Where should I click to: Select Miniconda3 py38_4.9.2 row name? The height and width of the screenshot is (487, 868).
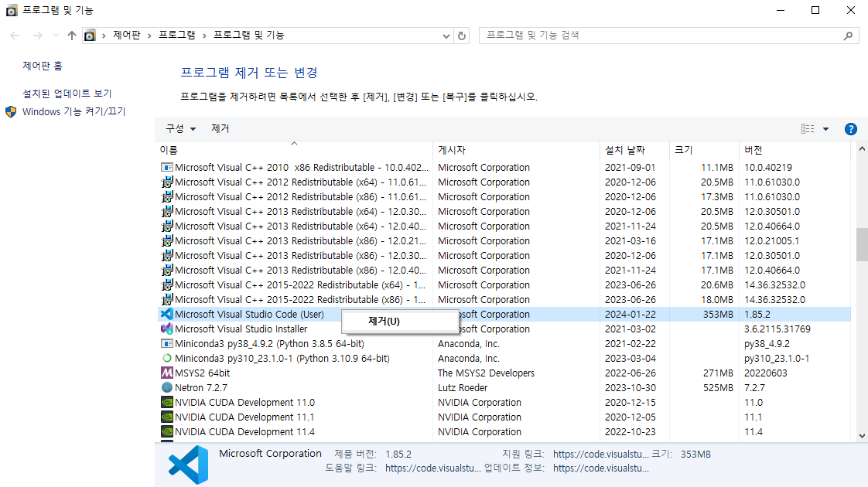(269, 344)
